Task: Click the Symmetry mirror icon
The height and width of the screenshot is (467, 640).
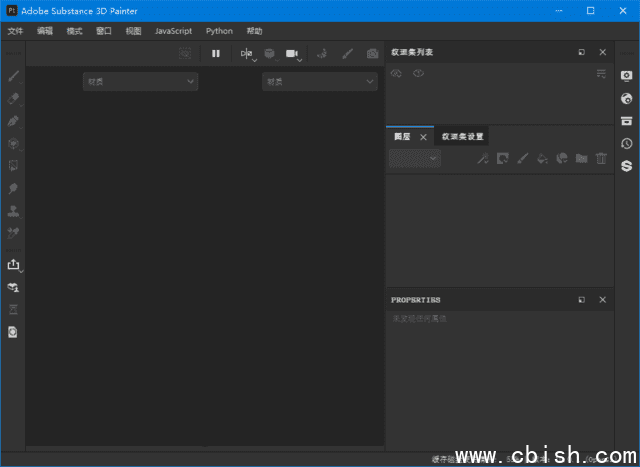Action: [x=246, y=53]
